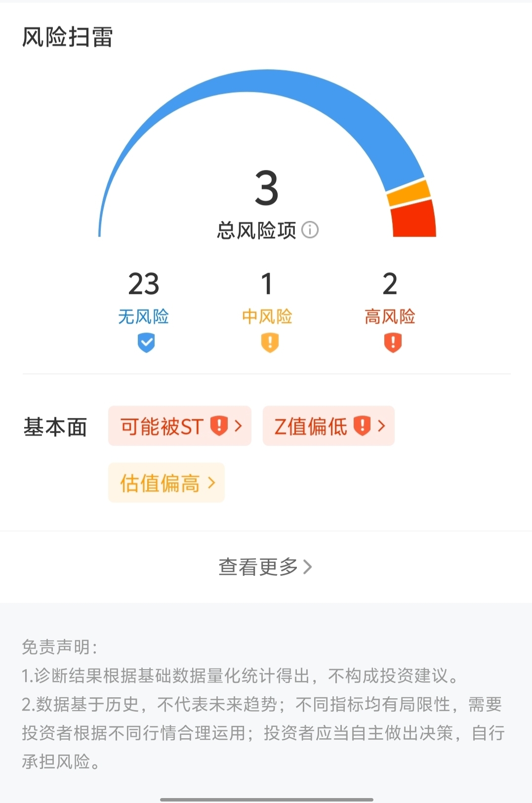This screenshot has height=803, width=532.
Task: Open 查看更多 to view more
Action: (265, 567)
